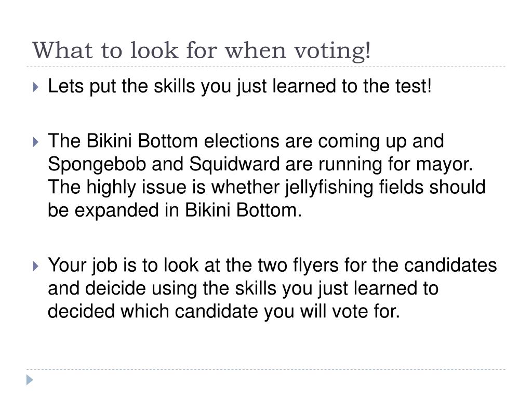Viewport: 532px width, 399px height.
Task: Click the word 'voting!' in the title
Action: click(x=332, y=51)
